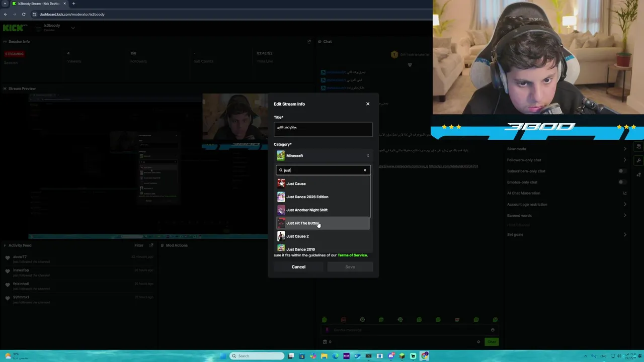Close the Edit Stream Info dialog
644x362 pixels.
368,104
